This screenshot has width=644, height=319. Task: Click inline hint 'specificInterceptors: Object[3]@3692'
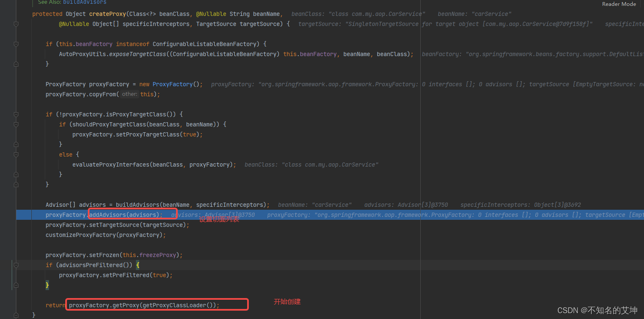(521, 205)
